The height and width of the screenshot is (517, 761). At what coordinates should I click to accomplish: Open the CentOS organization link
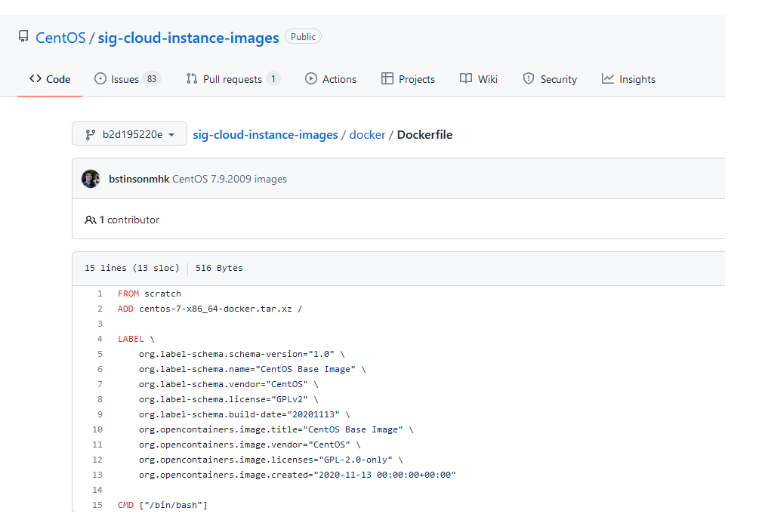coord(60,38)
